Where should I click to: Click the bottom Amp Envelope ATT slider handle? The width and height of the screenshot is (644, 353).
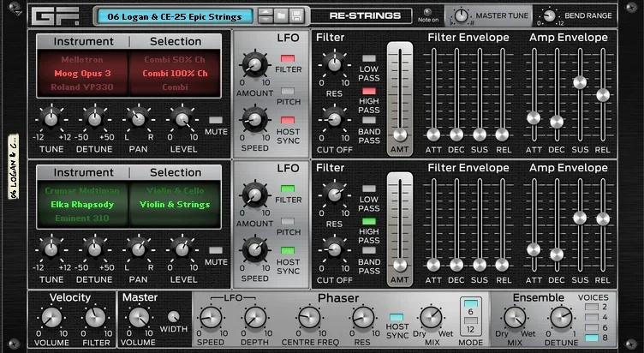(534, 249)
